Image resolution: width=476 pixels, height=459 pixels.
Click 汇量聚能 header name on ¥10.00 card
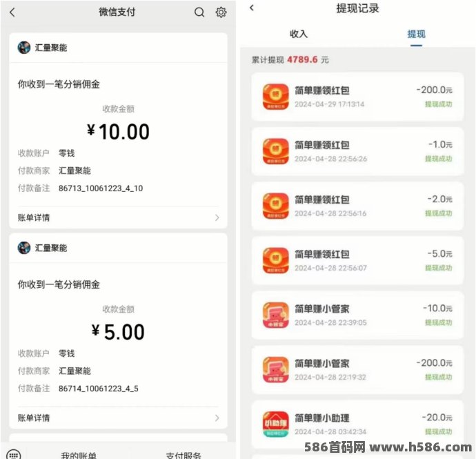pos(51,48)
